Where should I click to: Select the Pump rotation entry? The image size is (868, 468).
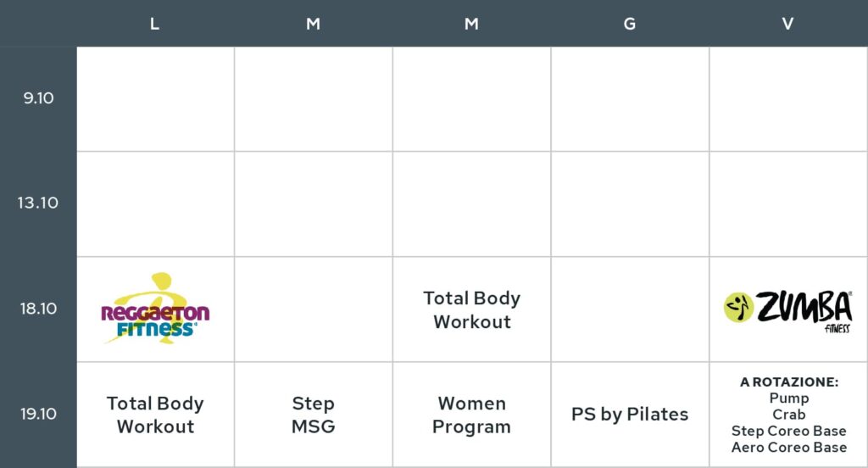coord(789,398)
